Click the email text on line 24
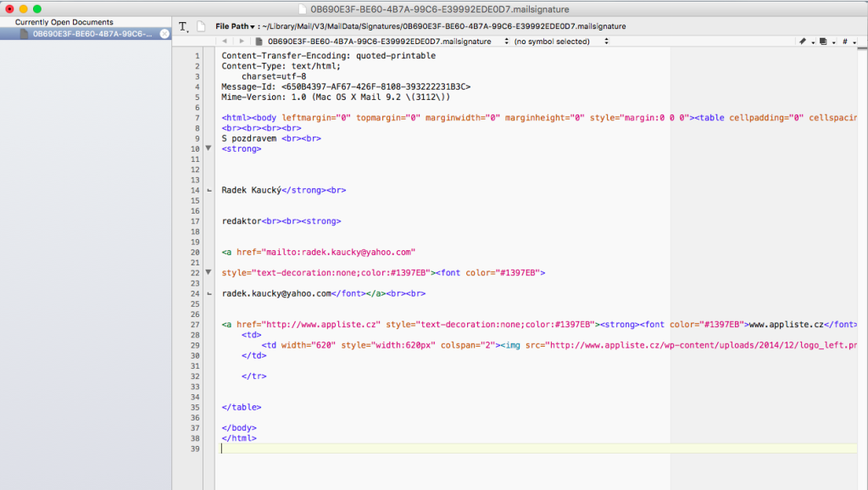The height and width of the screenshot is (490, 868). point(276,293)
